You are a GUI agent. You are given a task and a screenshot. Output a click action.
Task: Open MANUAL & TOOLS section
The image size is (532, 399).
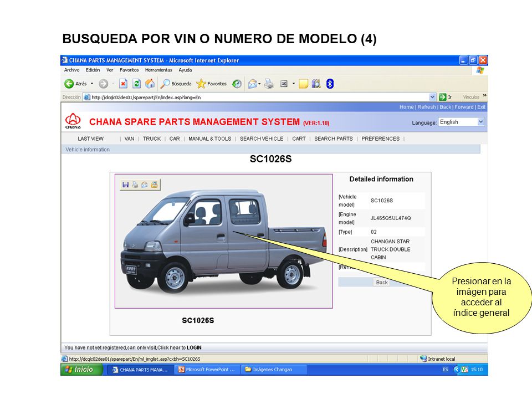coord(209,139)
